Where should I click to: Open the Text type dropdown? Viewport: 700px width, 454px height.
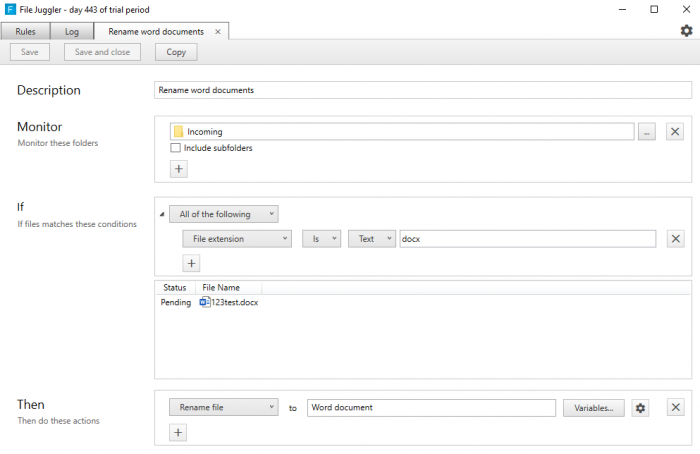click(x=371, y=239)
